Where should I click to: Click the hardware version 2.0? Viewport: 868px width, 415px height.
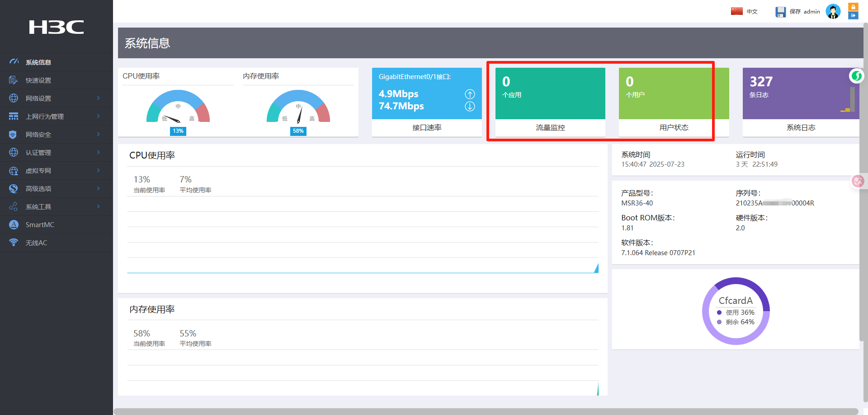click(740, 228)
